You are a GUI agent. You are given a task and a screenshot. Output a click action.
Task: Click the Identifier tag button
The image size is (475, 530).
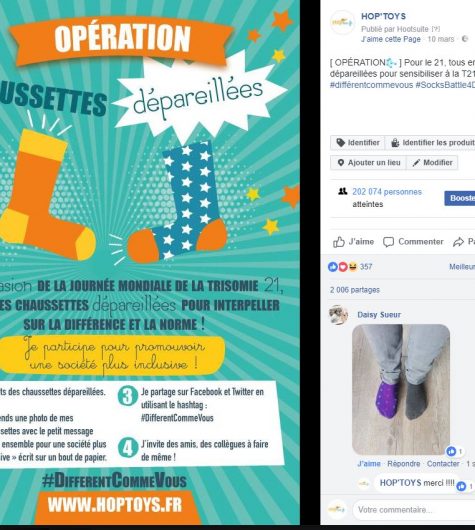(358, 143)
